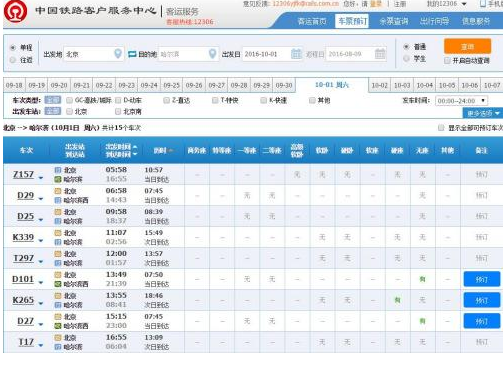Select 学生 student ticket radio
Image resolution: width=504 pixels, height=366 pixels.
(406, 59)
